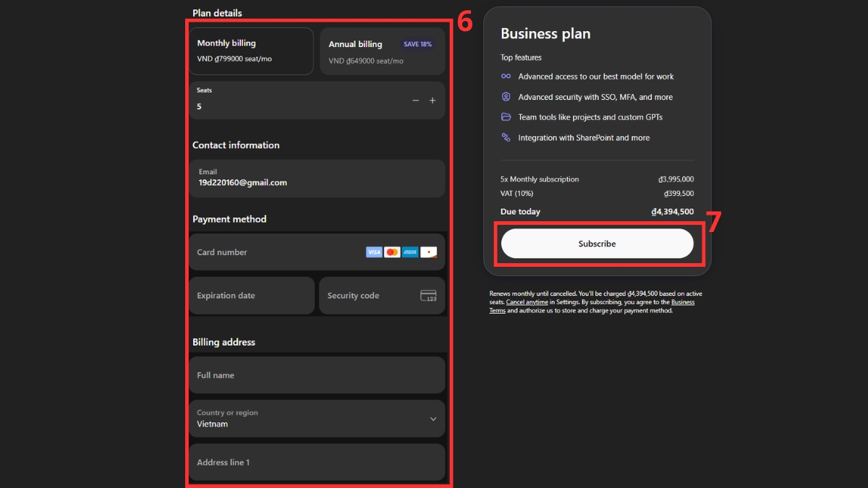Increase seats with the plus button

click(x=433, y=100)
